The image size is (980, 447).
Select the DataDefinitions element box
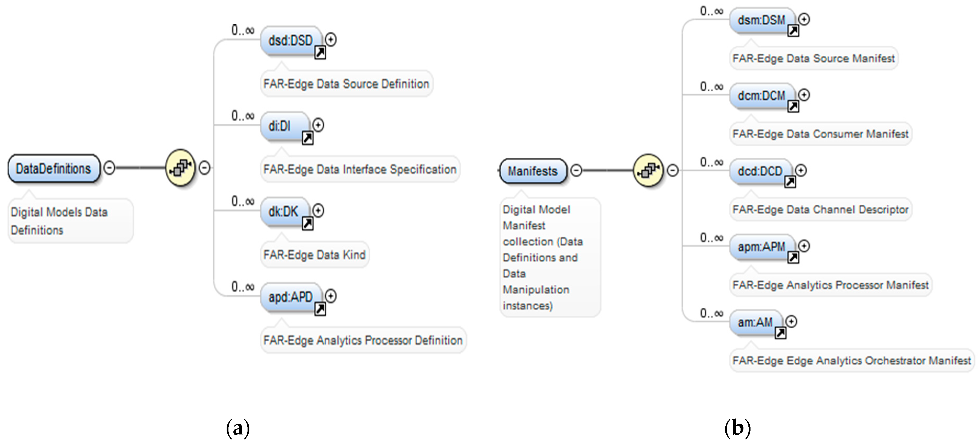point(53,168)
